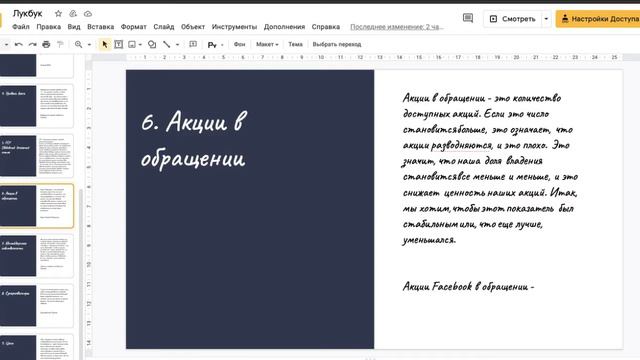The height and width of the screenshot is (360, 640).
Task: Insert an image from toolbar
Action: tap(132, 44)
